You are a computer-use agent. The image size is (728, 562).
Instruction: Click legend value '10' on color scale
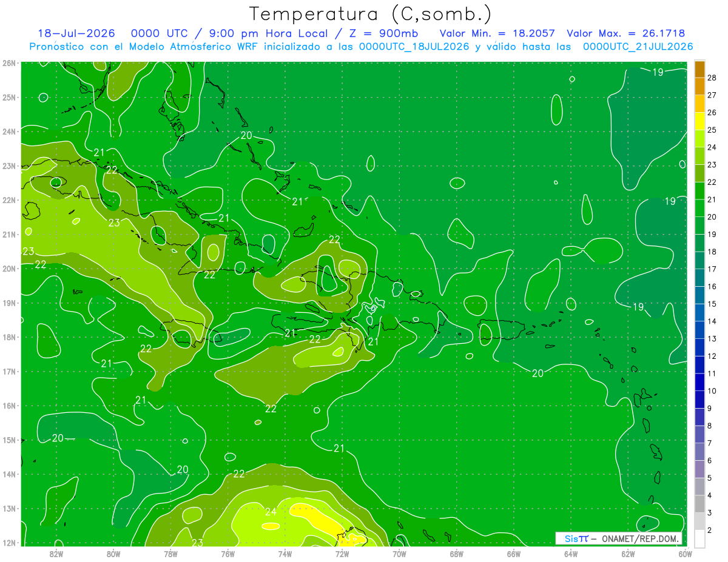click(712, 391)
